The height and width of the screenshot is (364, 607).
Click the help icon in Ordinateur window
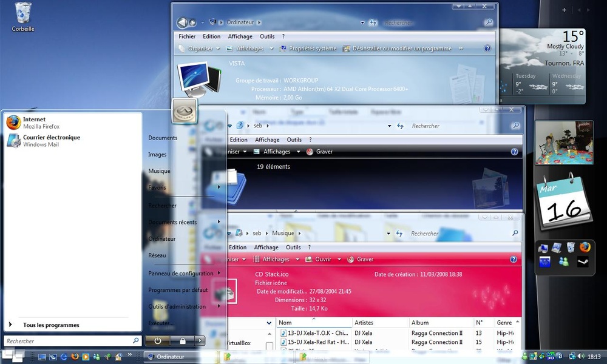(487, 49)
